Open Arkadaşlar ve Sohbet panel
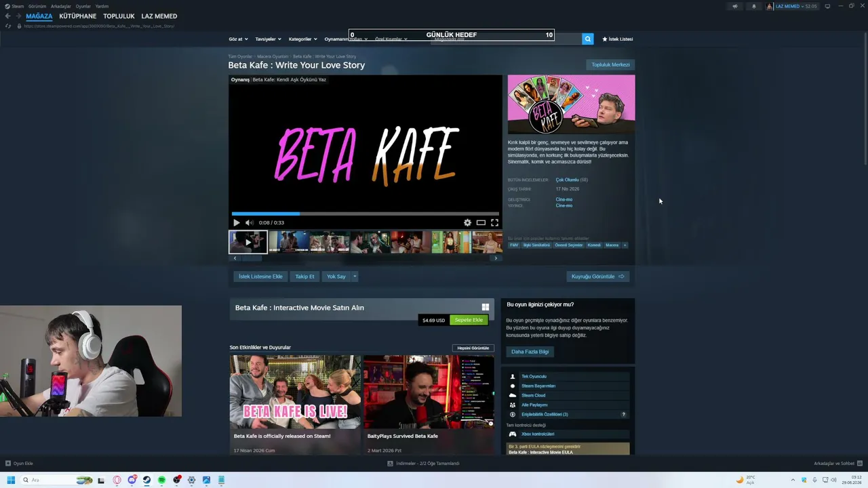This screenshot has height=488, width=868. (x=837, y=464)
